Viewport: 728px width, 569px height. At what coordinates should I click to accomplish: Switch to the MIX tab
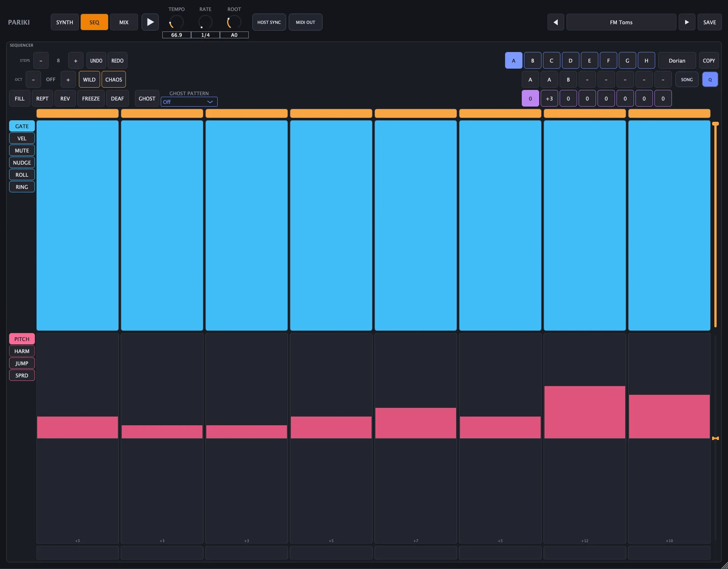pyautogui.click(x=124, y=22)
